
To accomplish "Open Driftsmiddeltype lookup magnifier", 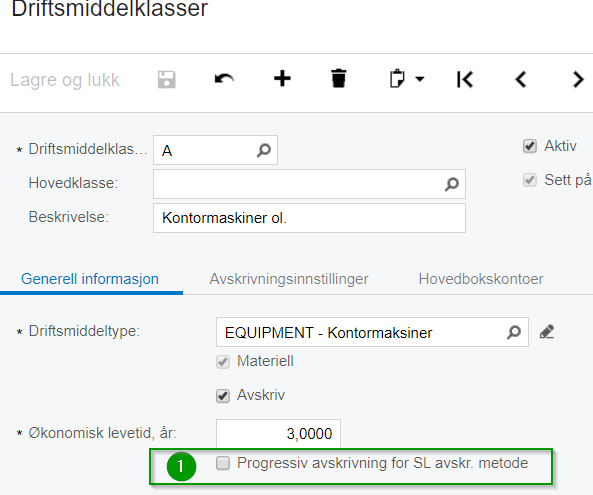I will pyautogui.click(x=514, y=332).
